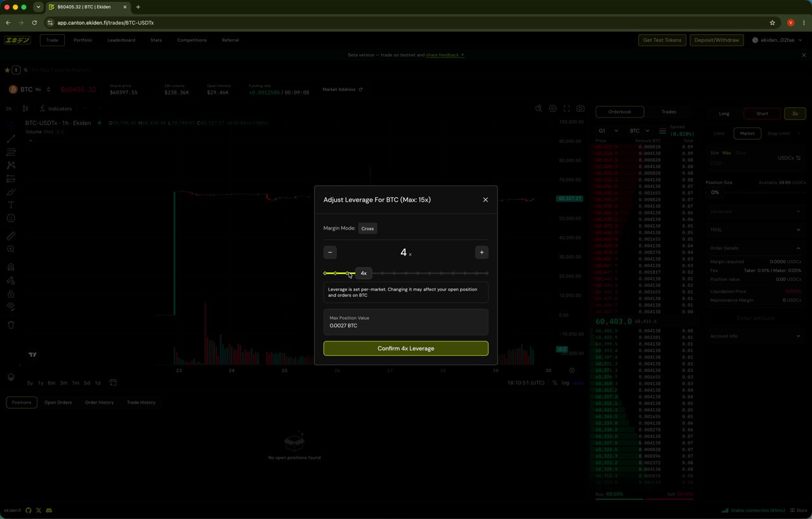812x519 pixels.
Task: Select the Fibonacci retracement tool
Action: (x=11, y=152)
